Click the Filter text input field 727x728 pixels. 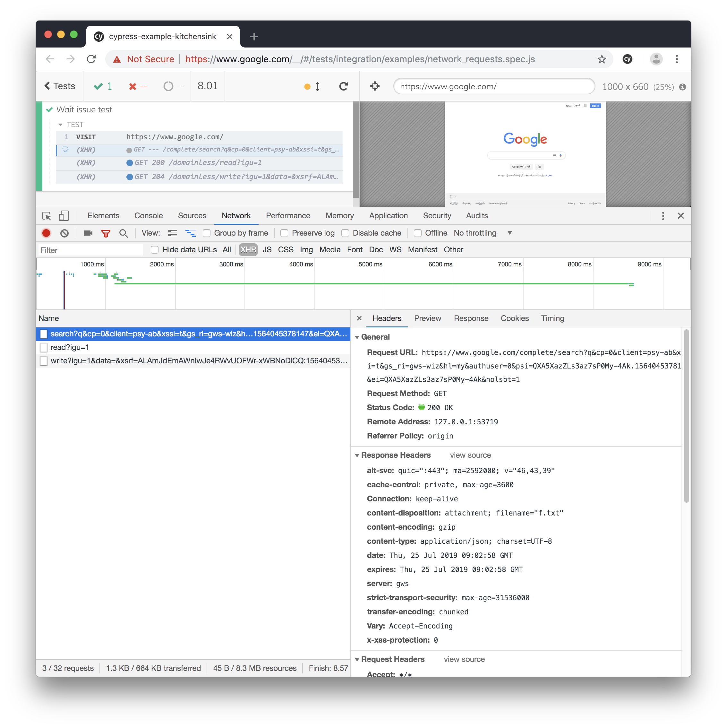coord(90,250)
